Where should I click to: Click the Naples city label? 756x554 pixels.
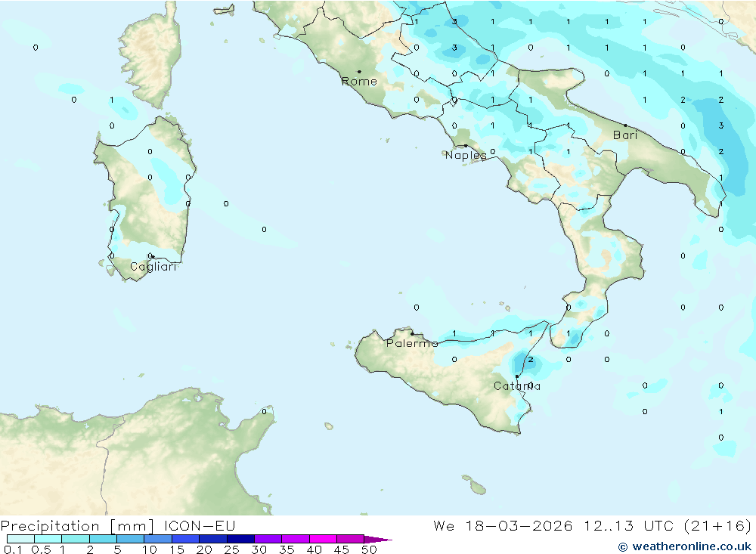[466, 155]
